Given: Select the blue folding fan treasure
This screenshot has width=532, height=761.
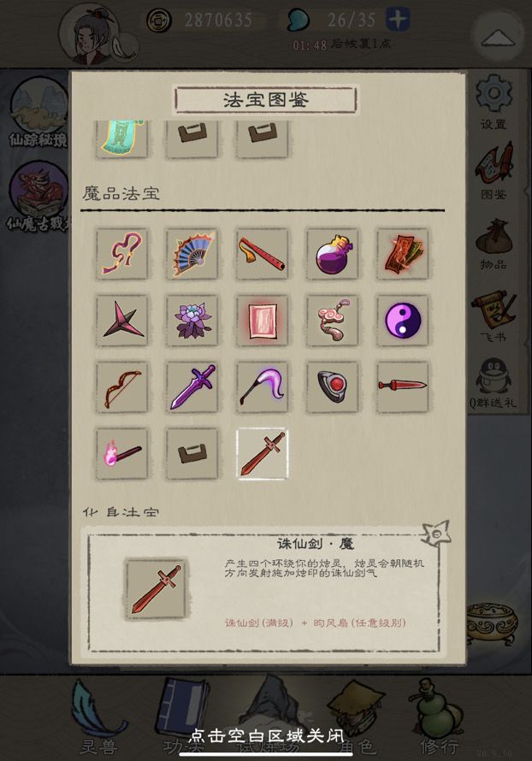Looking at the screenshot, I should (192, 254).
